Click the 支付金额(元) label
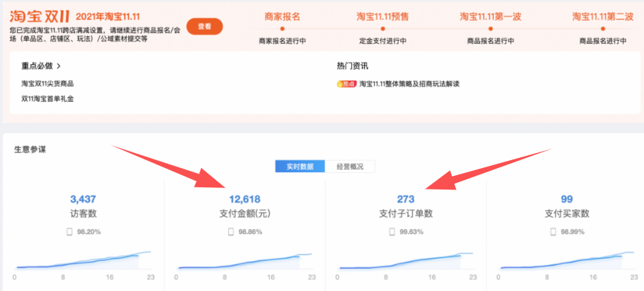This screenshot has width=644, height=291. (245, 214)
